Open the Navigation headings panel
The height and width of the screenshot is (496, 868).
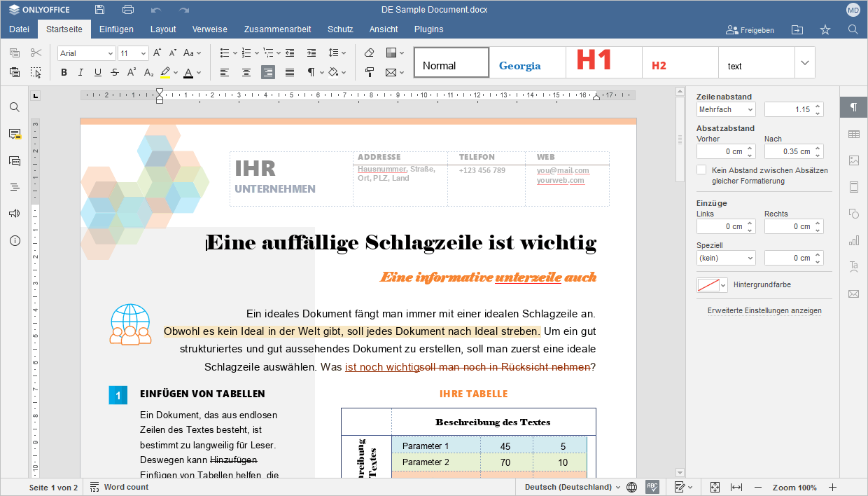tap(15, 187)
